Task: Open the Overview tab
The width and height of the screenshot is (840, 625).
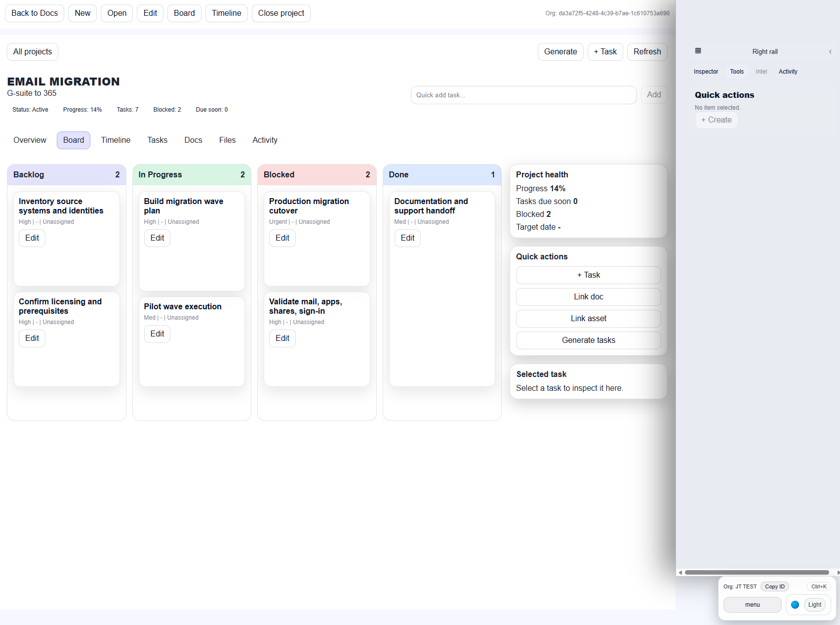Action: click(x=30, y=140)
